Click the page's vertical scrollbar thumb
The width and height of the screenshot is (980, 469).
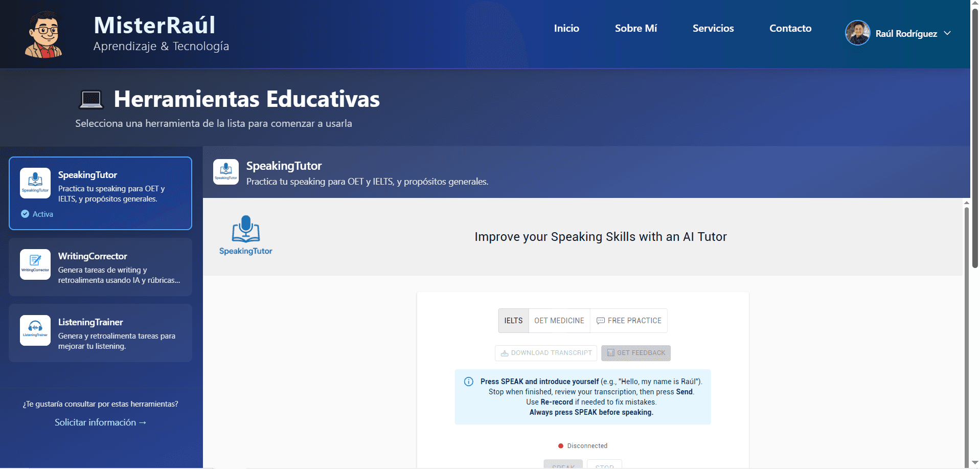pyautogui.click(x=975, y=138)
